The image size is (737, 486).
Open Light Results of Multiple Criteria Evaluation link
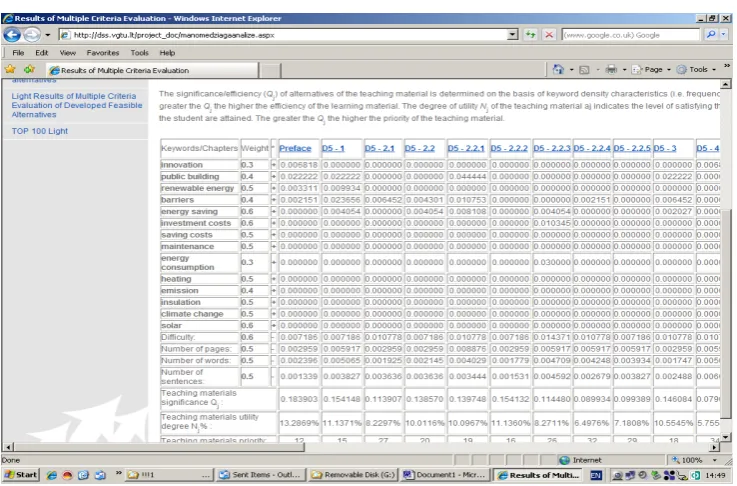coord(77,105)
